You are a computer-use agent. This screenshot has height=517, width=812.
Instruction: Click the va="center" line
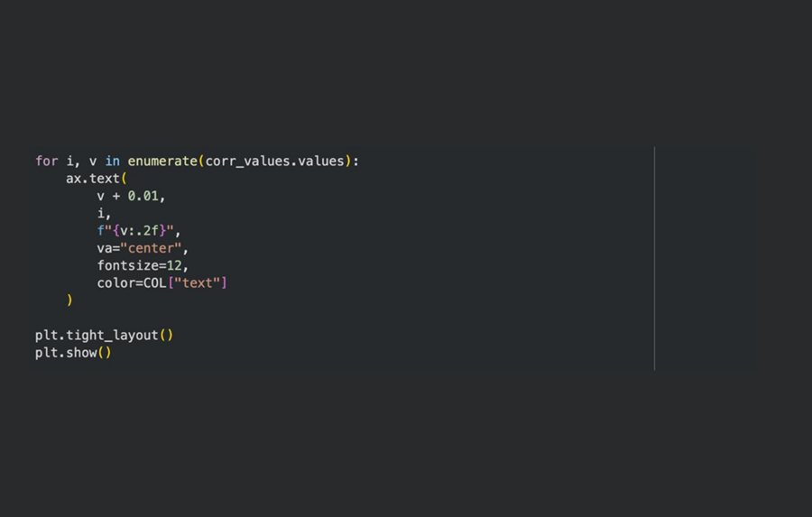(143, 248)
